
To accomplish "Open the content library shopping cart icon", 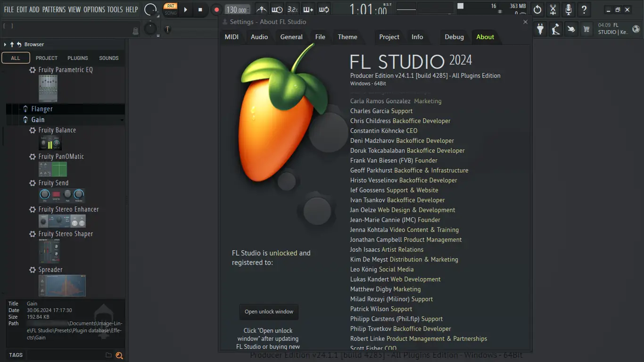I will pyautogui.click(x=586, y=29).
